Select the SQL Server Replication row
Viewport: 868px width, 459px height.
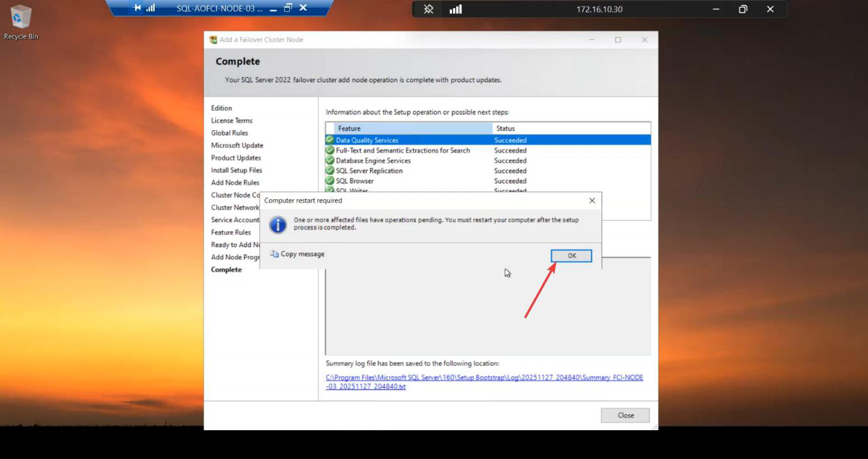488,170
